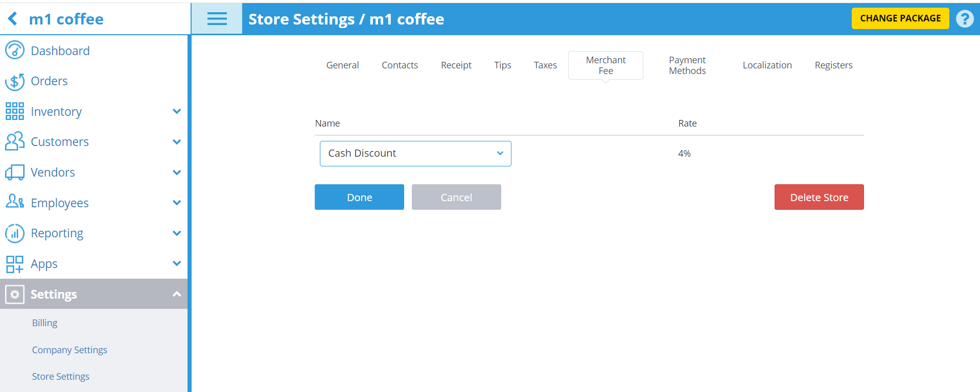Expand the Customers submenu chevron
Image resolution: width=980 pixels, height=392 pixels.
click(177, 142)
